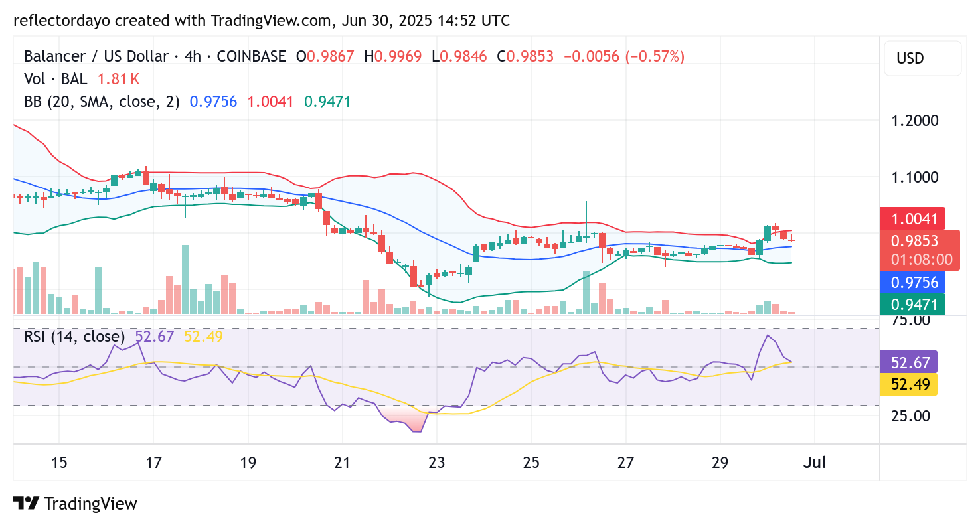Click the TradingView logo at bottom
This screenshot has height=527, width=980.
click(75, 504)
